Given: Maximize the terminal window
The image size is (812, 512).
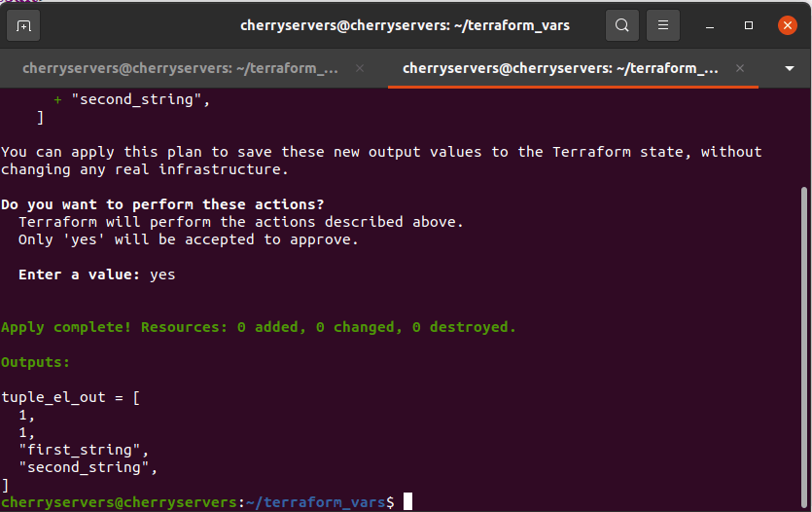Looking at the screenshot, I should tap(749, 25).
